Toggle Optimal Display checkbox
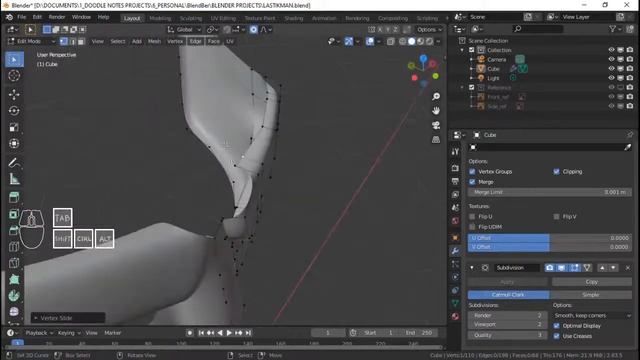The image size is (640, 360). [x=556, y=326]
